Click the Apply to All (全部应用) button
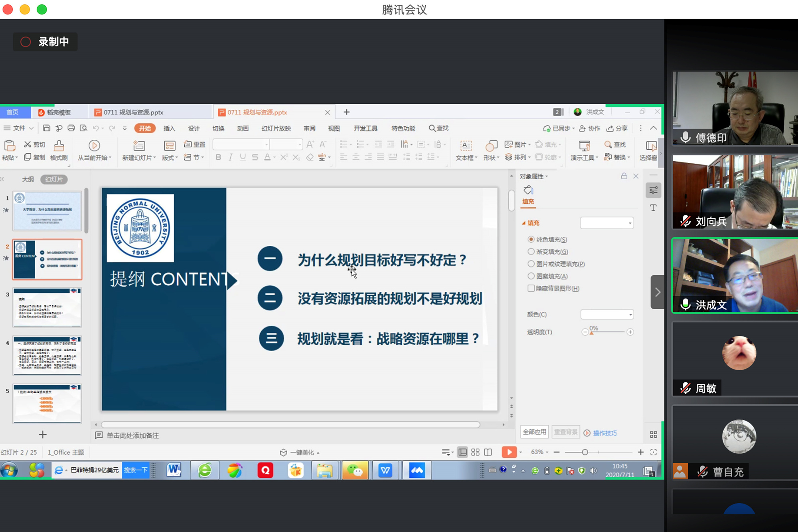798x532 pixels. [534, 432]
